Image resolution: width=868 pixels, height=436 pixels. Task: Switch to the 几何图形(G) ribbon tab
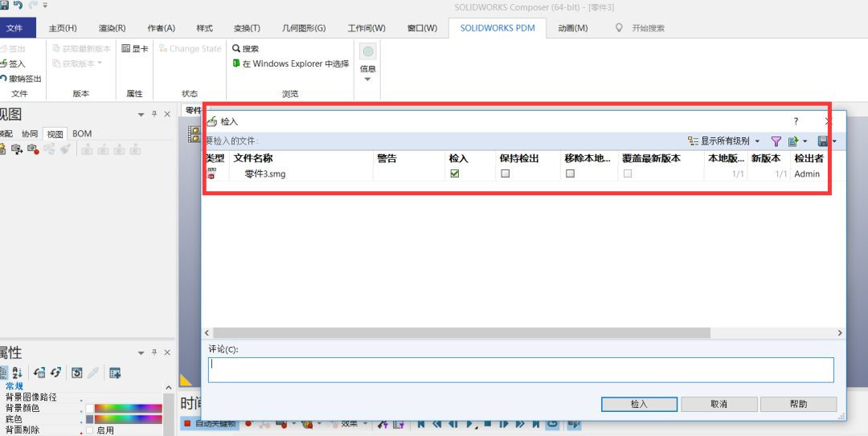(x=304, y=28)
